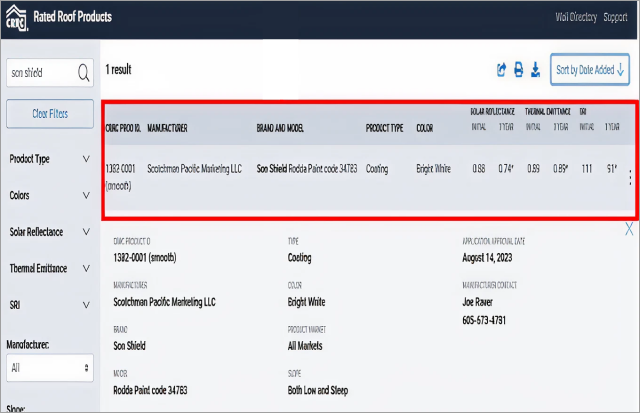Click the Son Shield brand value in details

click(x=129, y=346)
